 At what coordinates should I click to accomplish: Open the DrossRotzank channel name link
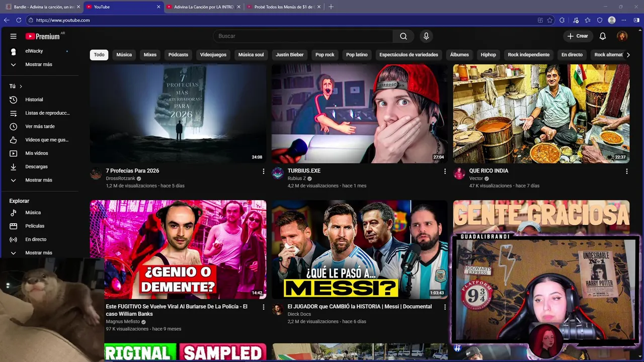click(x=120, y=178)
